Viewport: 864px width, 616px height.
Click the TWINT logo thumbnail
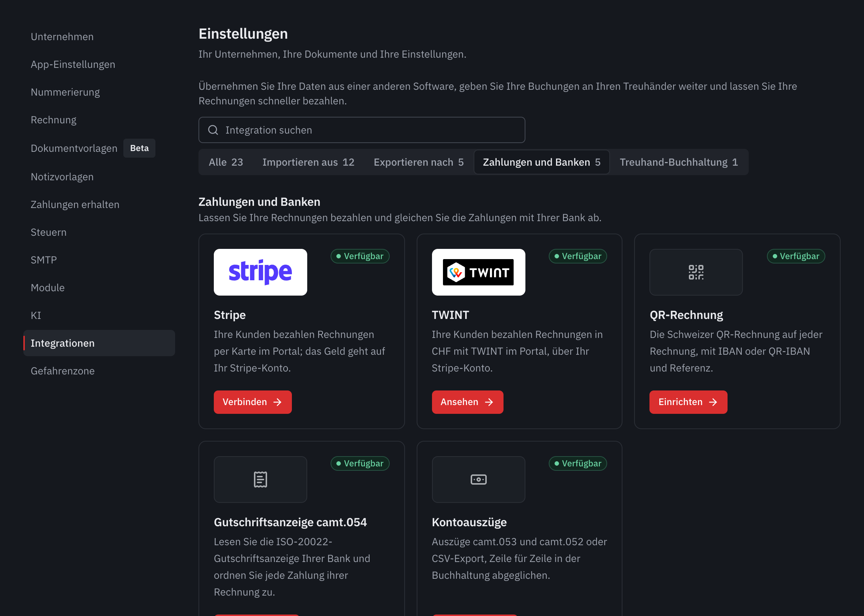click(x=478, y=272)
